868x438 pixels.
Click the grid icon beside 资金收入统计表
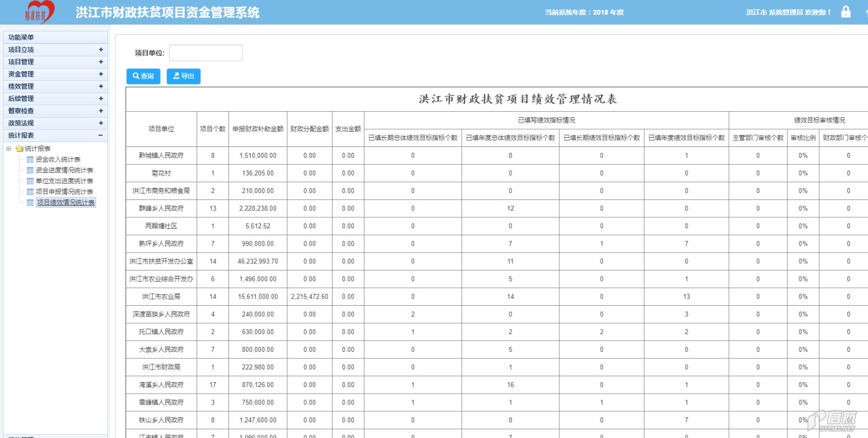[x=30, y=159]
